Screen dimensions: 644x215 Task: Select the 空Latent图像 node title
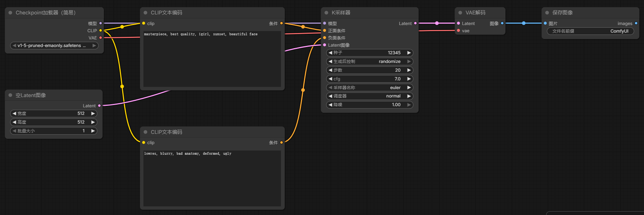[31, 95]
